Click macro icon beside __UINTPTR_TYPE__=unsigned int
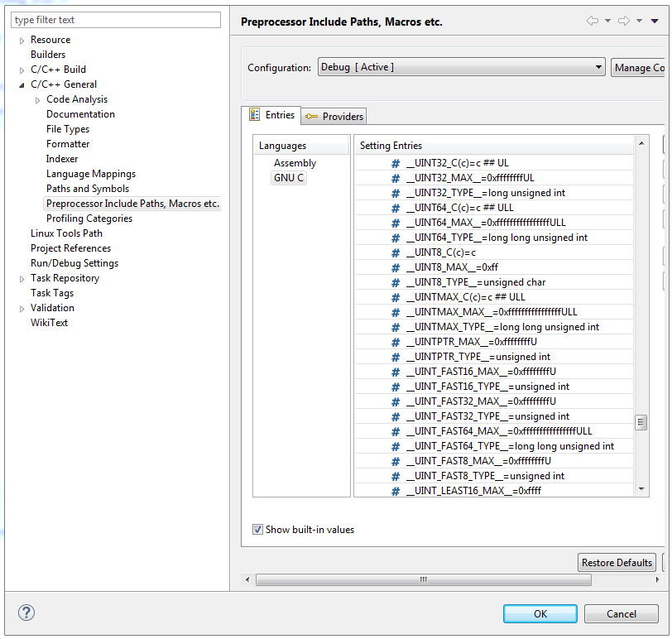The height and width of the screenshot is (639, 672). coord(396,357)
